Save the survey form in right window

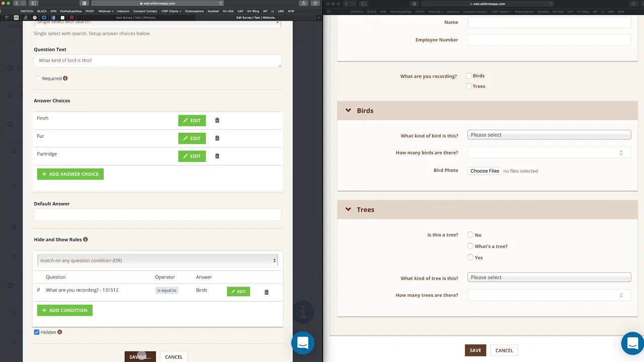(475, 350)
